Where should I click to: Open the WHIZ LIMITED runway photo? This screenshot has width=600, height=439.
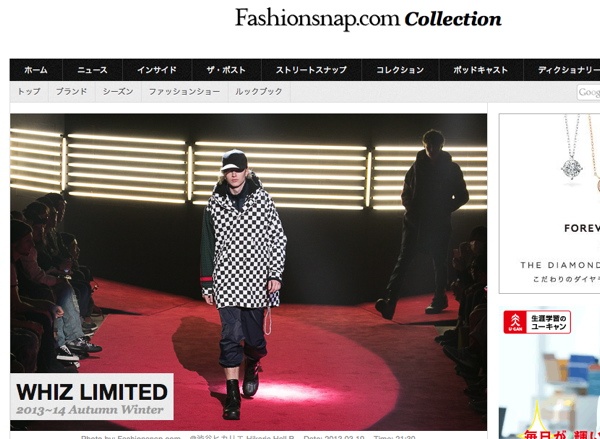coord(248,272)
